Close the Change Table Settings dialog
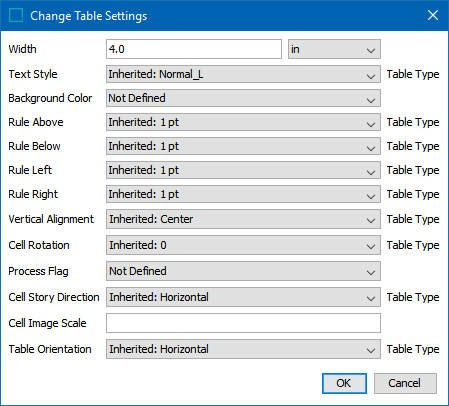Screen dimensions: 449x406 433,15
